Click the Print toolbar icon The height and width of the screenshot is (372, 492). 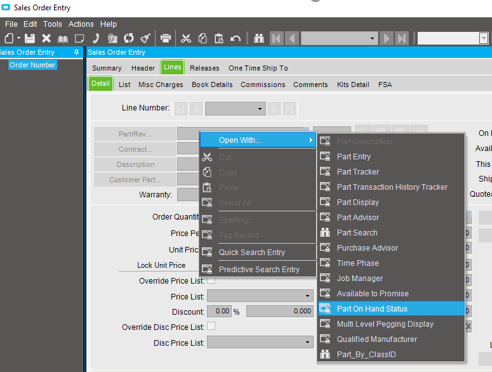[x=166, y=38]
